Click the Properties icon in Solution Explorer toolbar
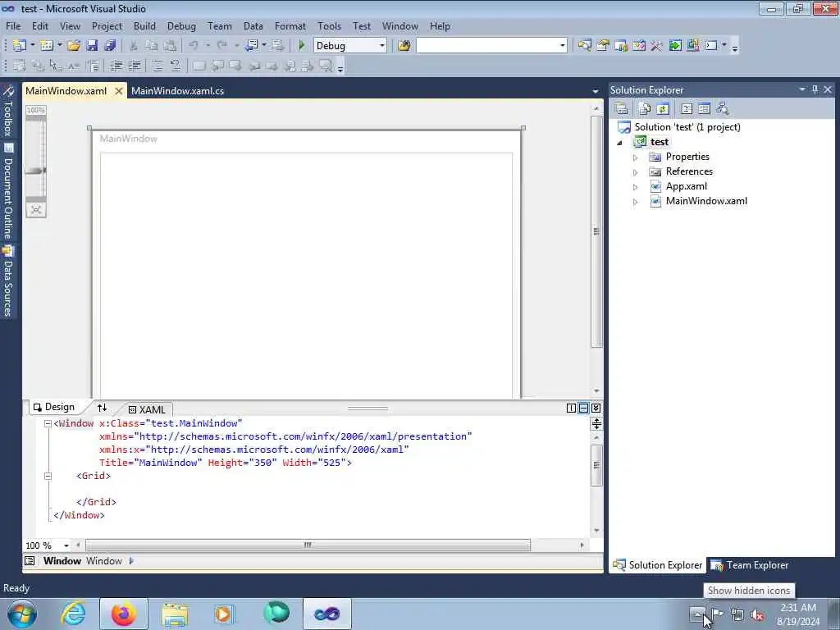Image resolution: width=840 pixels, height=630 pixels. coord(622,109)
